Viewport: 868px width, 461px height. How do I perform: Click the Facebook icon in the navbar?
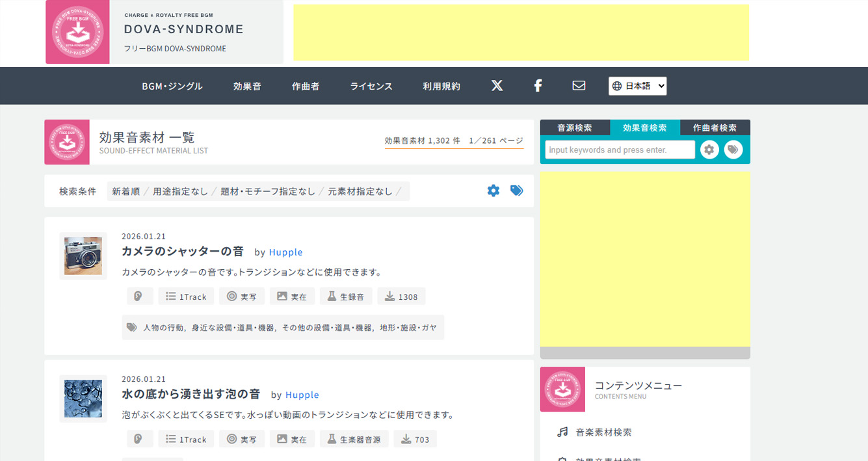pyautogui.click(x=538, y=85)
